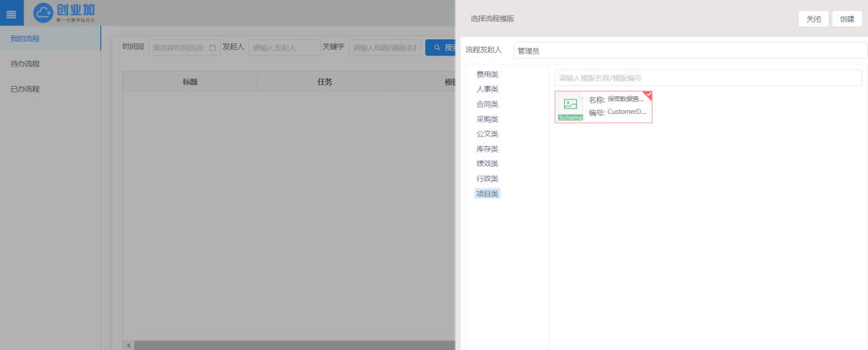Screen dimensions: 868x350
Task: Click the Scheme template thumbnail icon
Action: (x=570, y=106)
